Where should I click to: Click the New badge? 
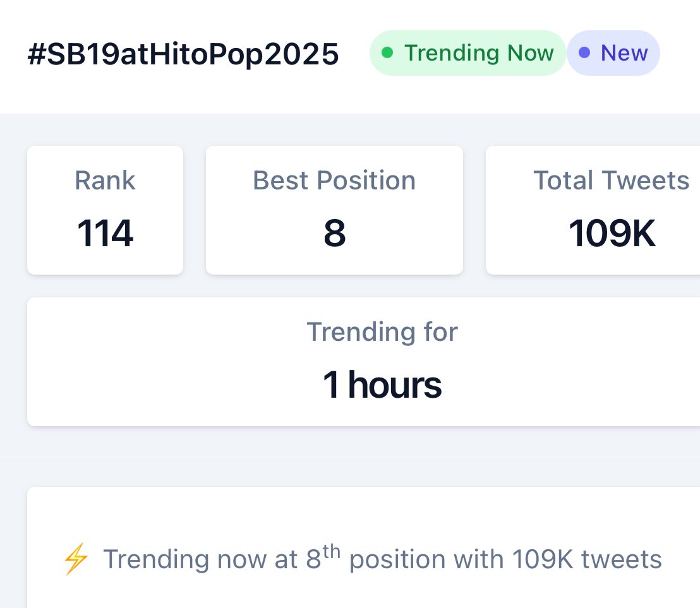(613, 53)
